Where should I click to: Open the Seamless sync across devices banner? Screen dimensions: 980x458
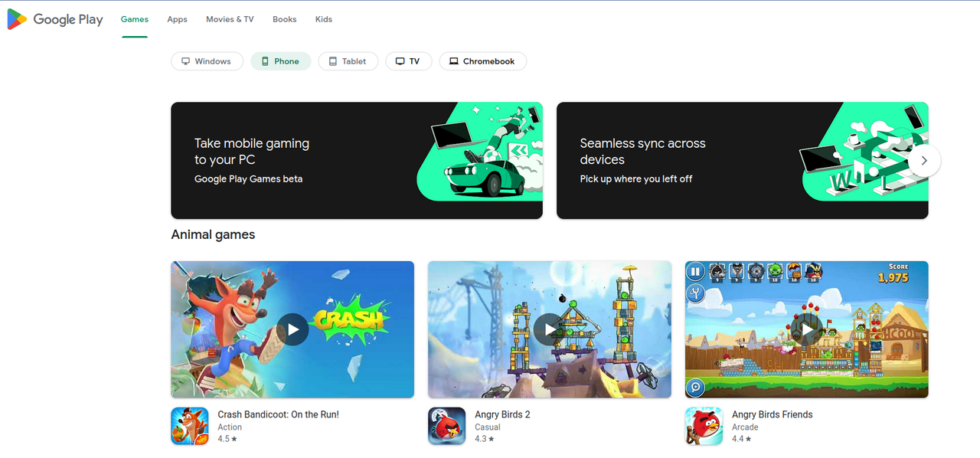pos(743,161)
